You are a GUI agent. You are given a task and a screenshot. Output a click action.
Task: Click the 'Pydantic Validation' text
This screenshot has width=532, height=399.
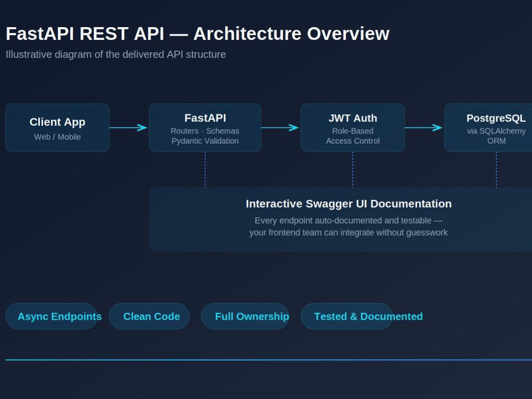click(x=205, y=141)
